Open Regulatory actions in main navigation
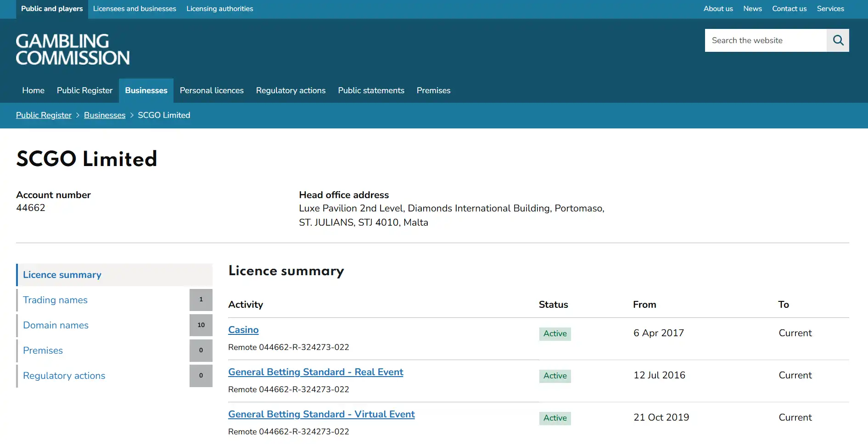This screenshot has height=444, width=868. point(291,90)
